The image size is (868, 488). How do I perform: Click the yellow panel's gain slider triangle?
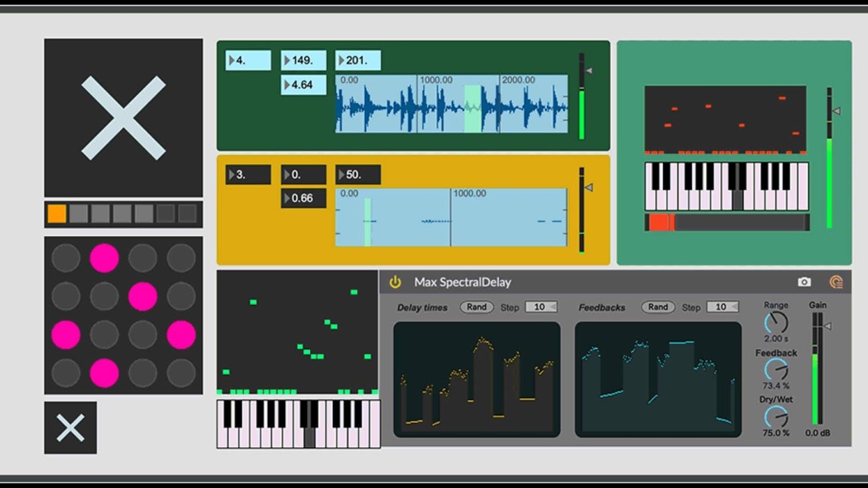(589, 187)
